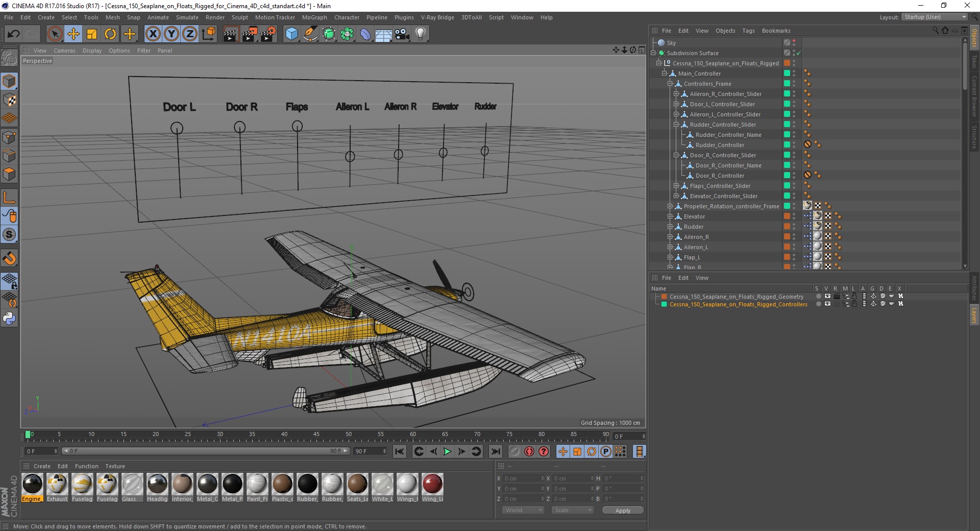The width and height of the screenshot is (980, 531).
Task: Open the World coordinate dropdown
Action: (x=523, y=510)
